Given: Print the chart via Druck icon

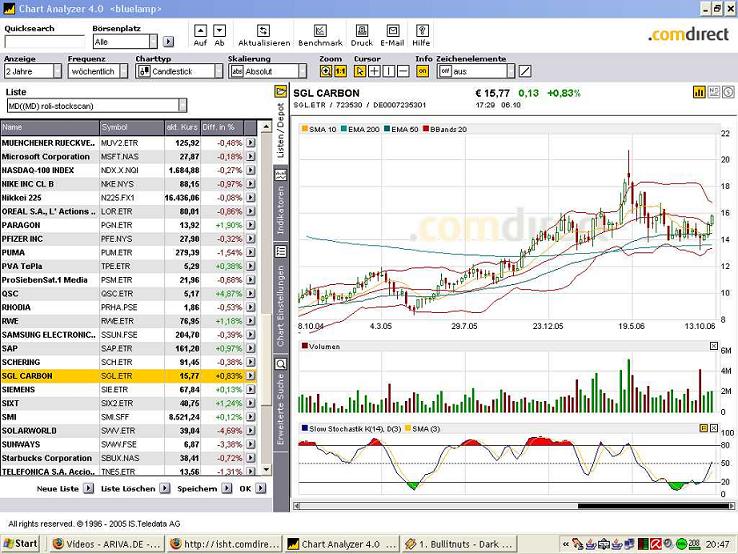Looking at the screenshot, I should (361, 31).
